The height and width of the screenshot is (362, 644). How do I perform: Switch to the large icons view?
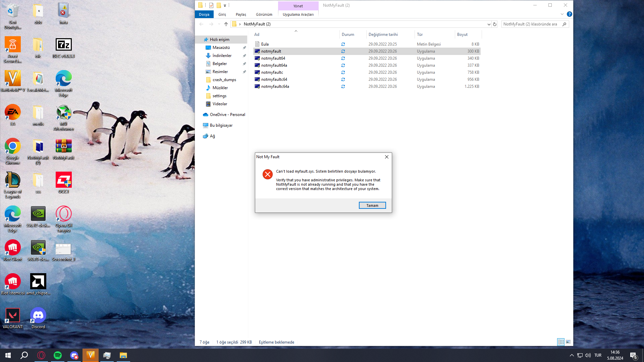pyautogui.click(x=568, y=342)
